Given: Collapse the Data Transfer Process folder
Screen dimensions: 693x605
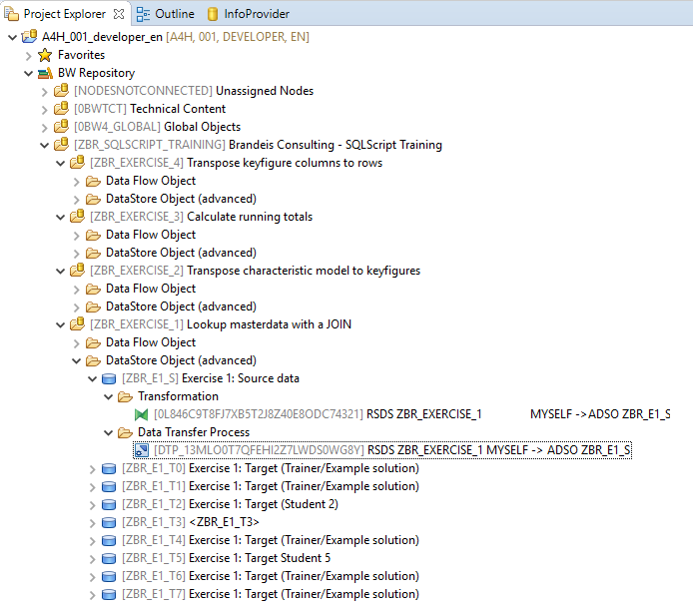Looking at the screenshot, I should [108, 433].
